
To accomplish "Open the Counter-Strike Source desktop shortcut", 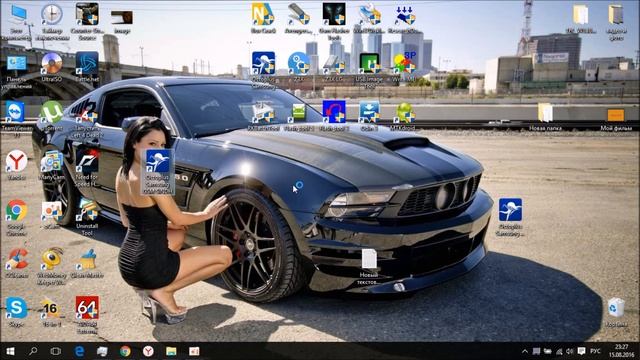I will tap(87, 15).
